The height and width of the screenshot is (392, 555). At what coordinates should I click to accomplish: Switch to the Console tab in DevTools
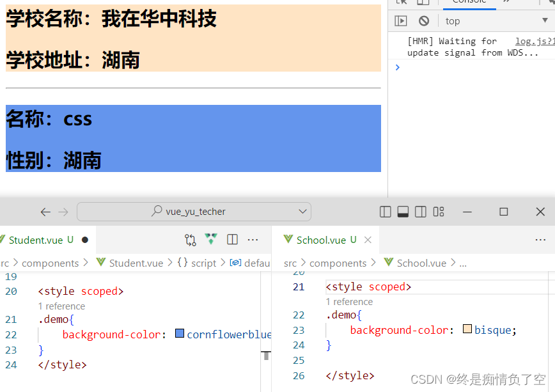click(469, 3)
